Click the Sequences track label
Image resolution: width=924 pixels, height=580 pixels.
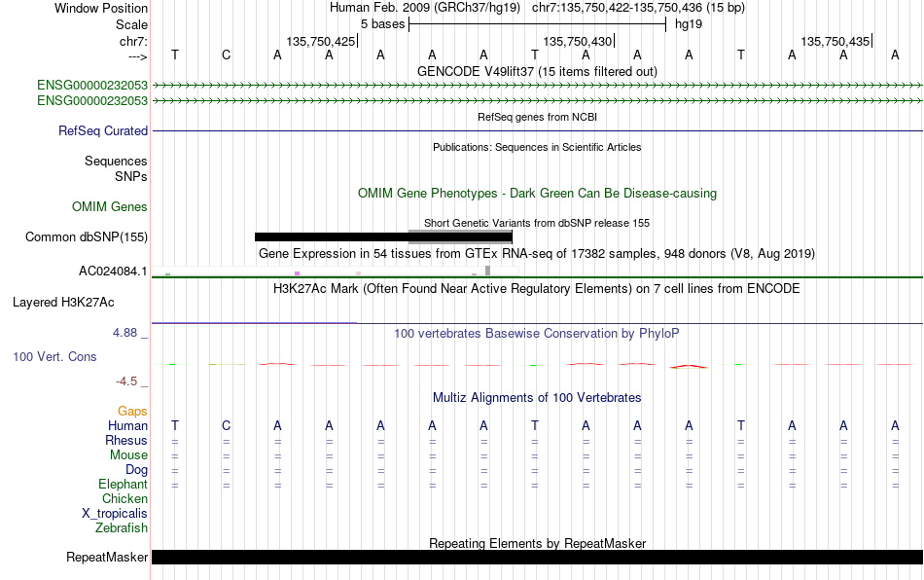[x=116, y=161]
